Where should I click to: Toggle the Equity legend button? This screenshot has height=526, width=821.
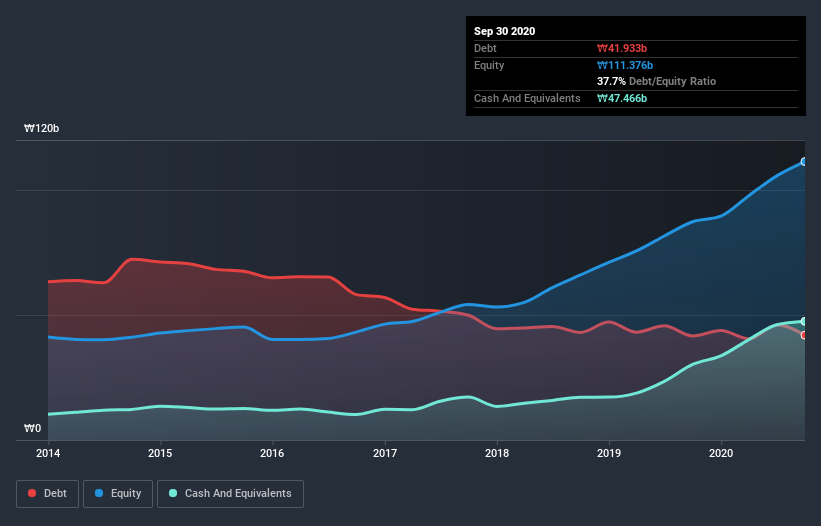click(118, 494)
